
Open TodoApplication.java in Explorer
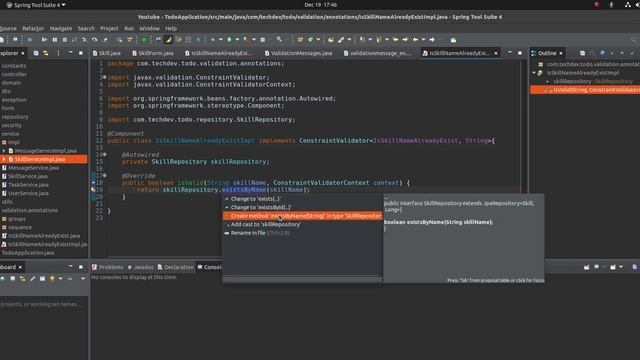point(28,253)
